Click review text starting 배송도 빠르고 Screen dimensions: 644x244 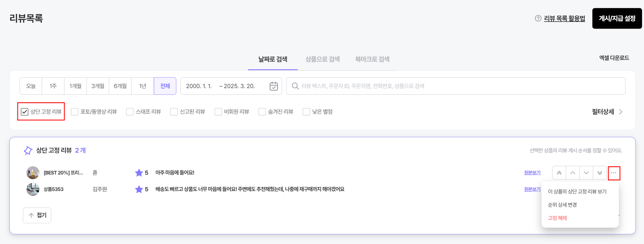tap(250, 189)
